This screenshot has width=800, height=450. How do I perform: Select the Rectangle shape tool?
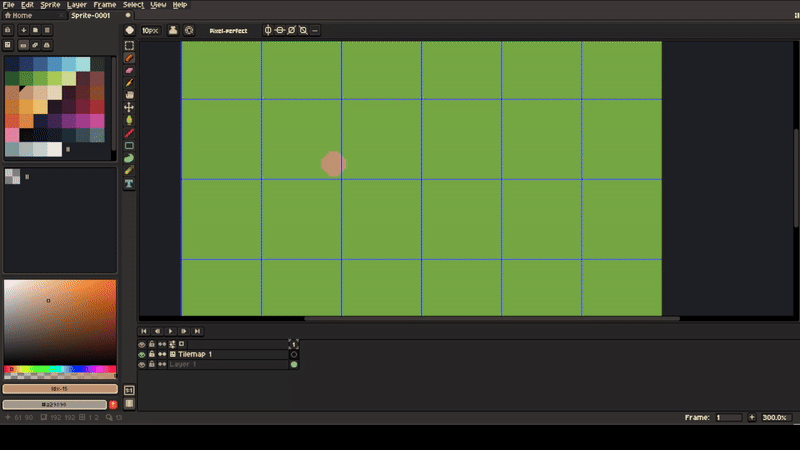coord(129,146)
